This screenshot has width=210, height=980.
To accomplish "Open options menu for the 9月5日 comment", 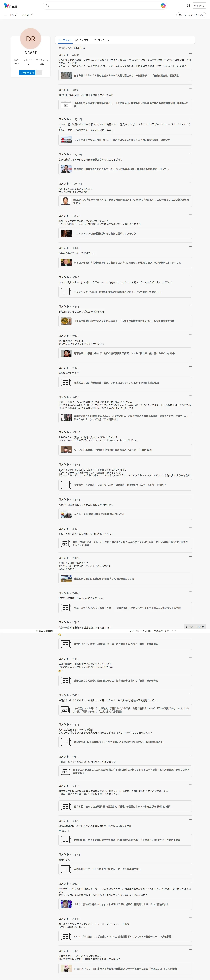I will tap(190, 396).
